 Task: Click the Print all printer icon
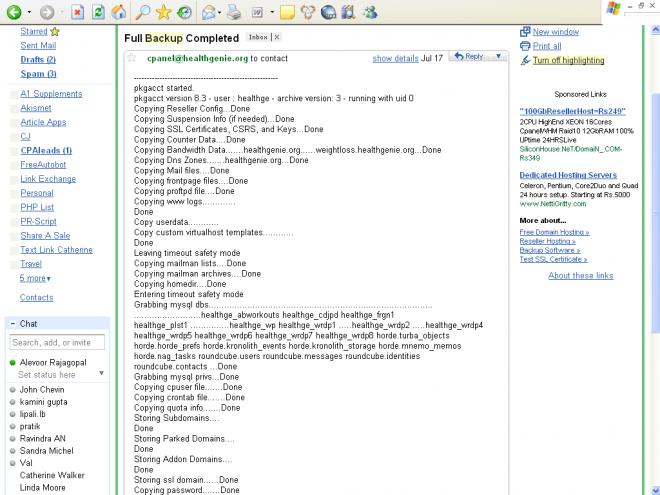pyautogui.click(x=525, y=46)
